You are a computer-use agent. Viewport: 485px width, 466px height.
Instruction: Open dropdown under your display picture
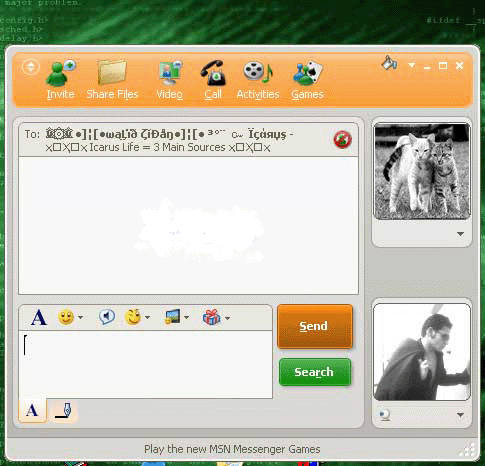click(460, 415)
